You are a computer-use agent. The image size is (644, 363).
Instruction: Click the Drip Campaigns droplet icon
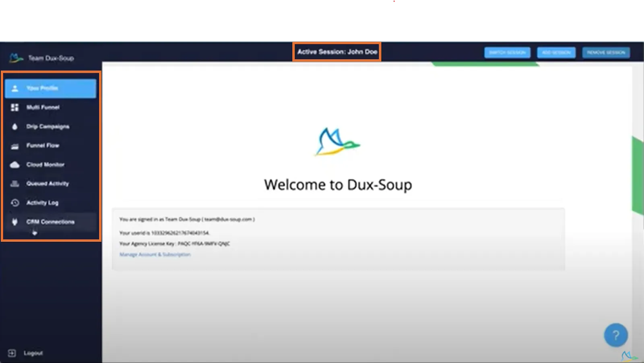(x=14, y=126)
